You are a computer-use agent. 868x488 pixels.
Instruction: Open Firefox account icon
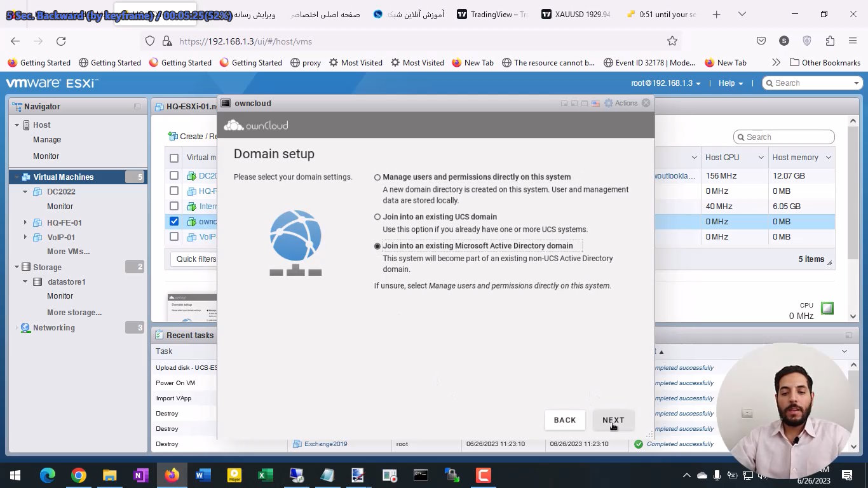click(x=784, y=41)
